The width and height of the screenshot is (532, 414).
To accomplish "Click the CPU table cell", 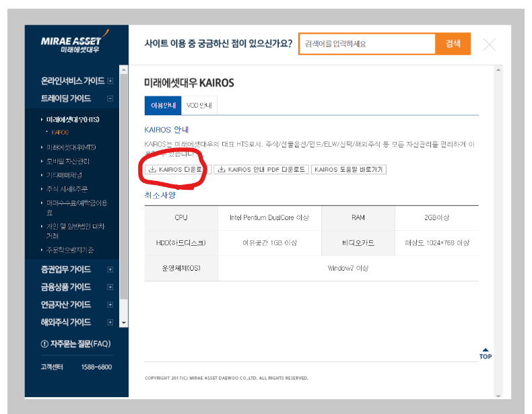I will [181, 218].
